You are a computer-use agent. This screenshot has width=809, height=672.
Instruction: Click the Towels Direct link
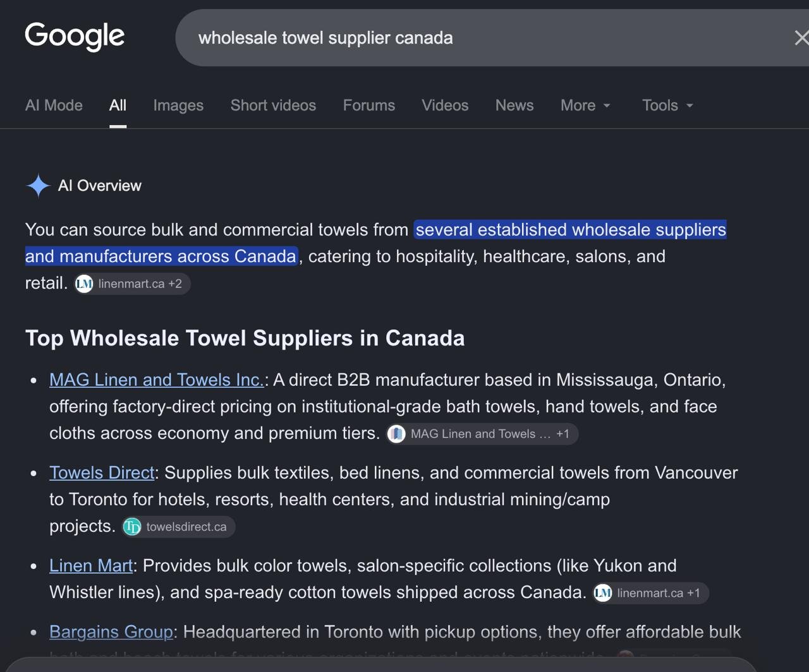102,472
